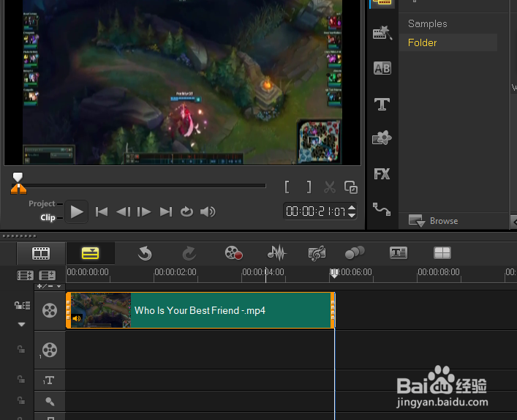Decrease timecode with down arrow
Viewport: 517px width, 420px height.
click(x=352, y=215)
